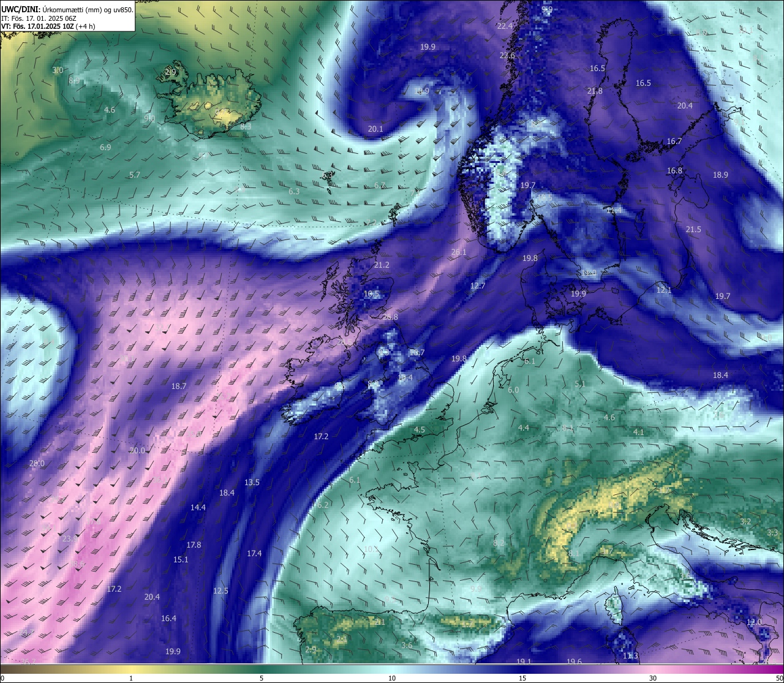Click the 16.8 value label
Image resolution: width=784 pixels, height=683 pixels.
click(674, 171)
